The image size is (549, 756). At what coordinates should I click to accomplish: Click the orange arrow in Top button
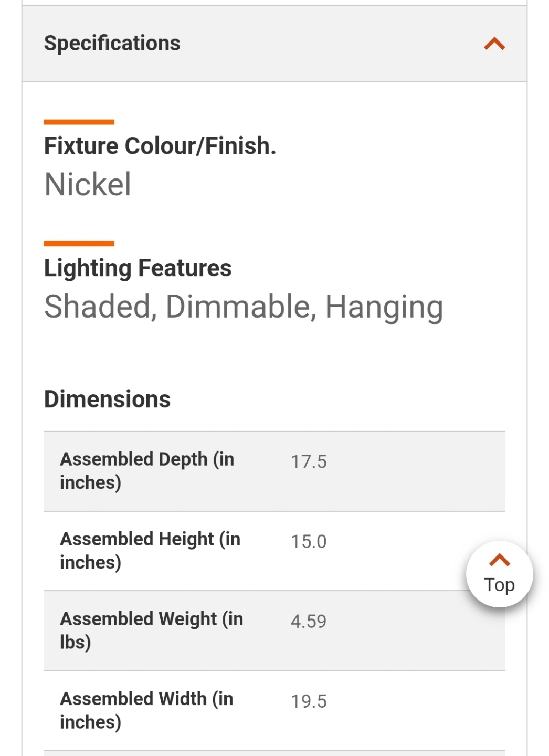click(499, 560)
